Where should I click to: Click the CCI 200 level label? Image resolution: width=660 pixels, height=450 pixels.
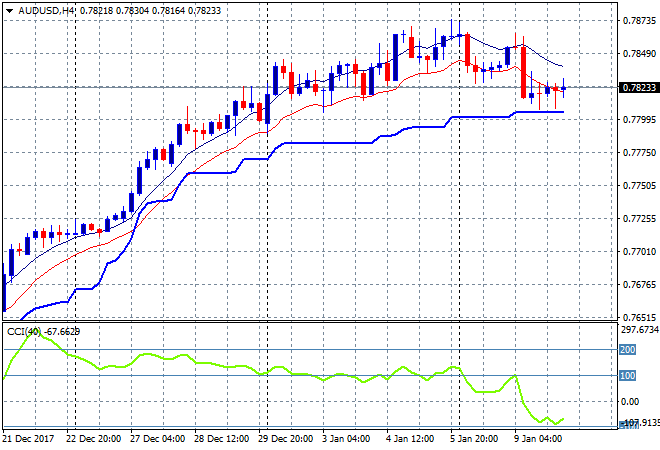[627, 349]
